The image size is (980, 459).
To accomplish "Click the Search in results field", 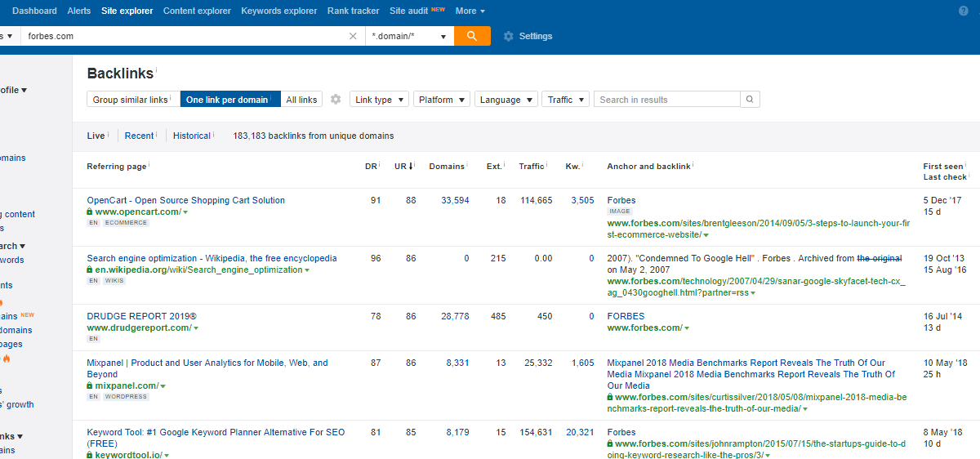I will point(667,100).
